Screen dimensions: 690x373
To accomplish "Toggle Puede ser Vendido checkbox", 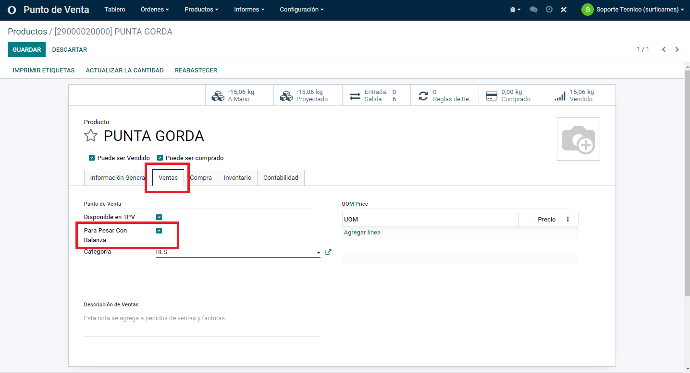I will pos(92,158).
